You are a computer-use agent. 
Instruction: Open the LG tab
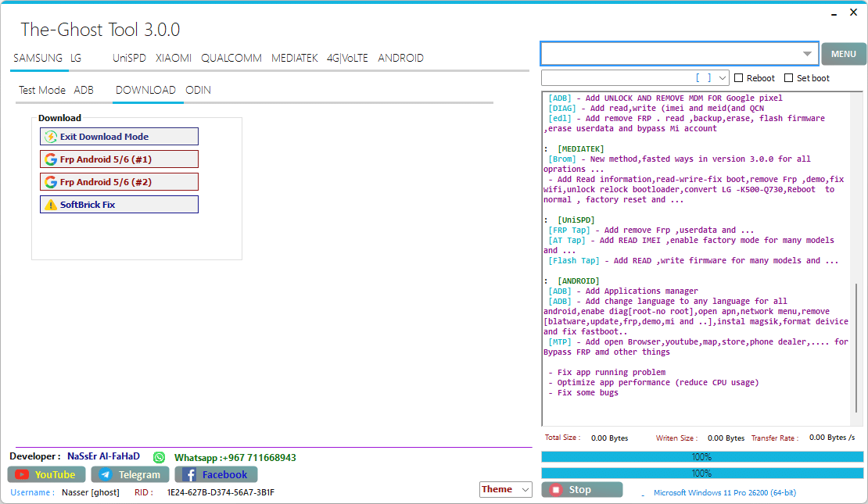click(76, 58)
